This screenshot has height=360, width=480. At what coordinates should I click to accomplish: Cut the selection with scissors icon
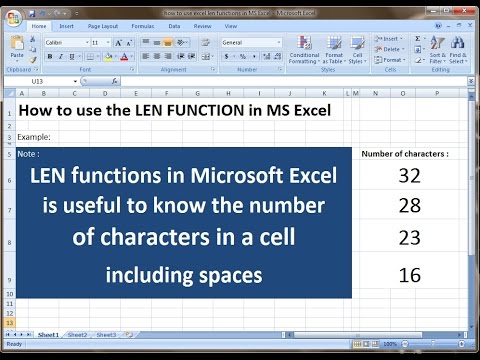(x=33, y=39)
